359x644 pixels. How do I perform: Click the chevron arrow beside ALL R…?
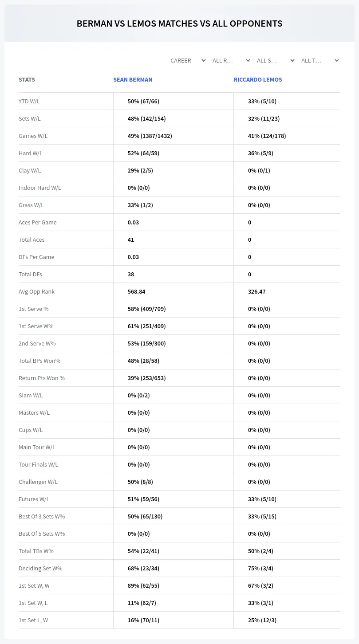click(x=248, y=60)
